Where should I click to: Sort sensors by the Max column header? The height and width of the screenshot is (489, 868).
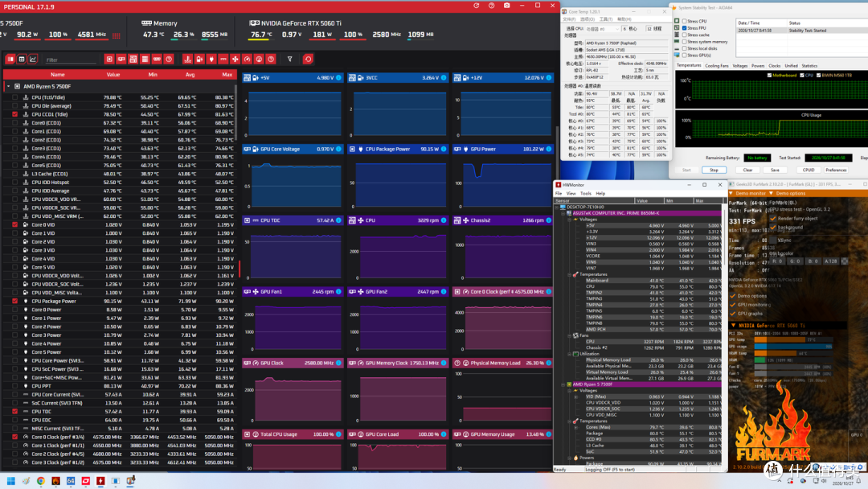point(227,74)
